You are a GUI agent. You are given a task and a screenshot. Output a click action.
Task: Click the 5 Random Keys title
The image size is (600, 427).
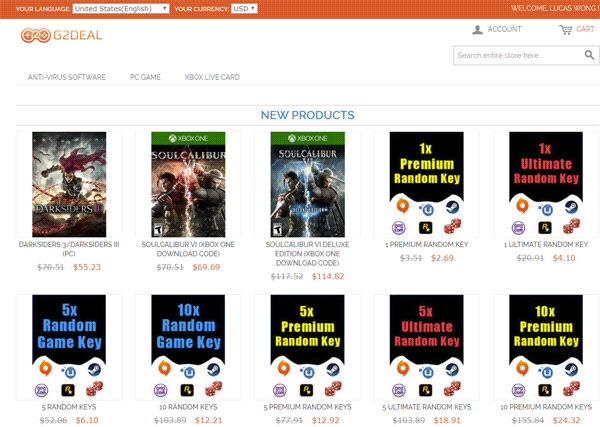coord(69,407)
